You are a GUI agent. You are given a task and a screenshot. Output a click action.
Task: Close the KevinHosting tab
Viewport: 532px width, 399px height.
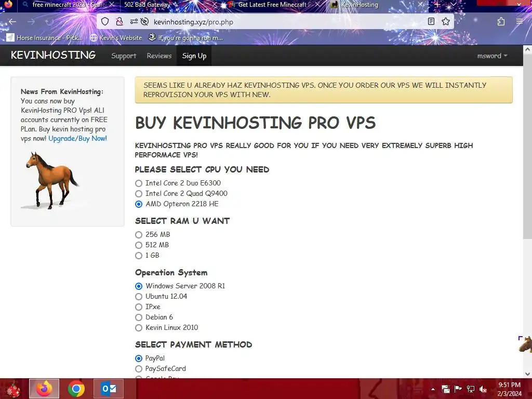(420, 5)
